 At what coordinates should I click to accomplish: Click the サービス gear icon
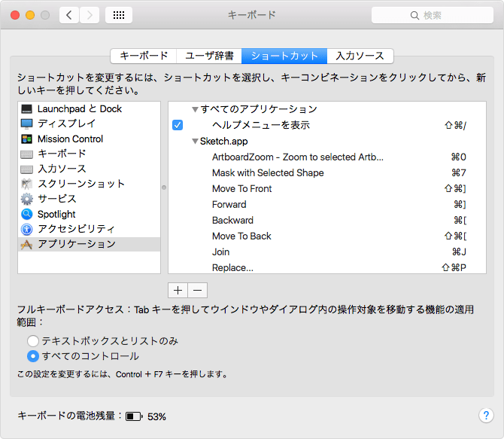click(27, 199)
